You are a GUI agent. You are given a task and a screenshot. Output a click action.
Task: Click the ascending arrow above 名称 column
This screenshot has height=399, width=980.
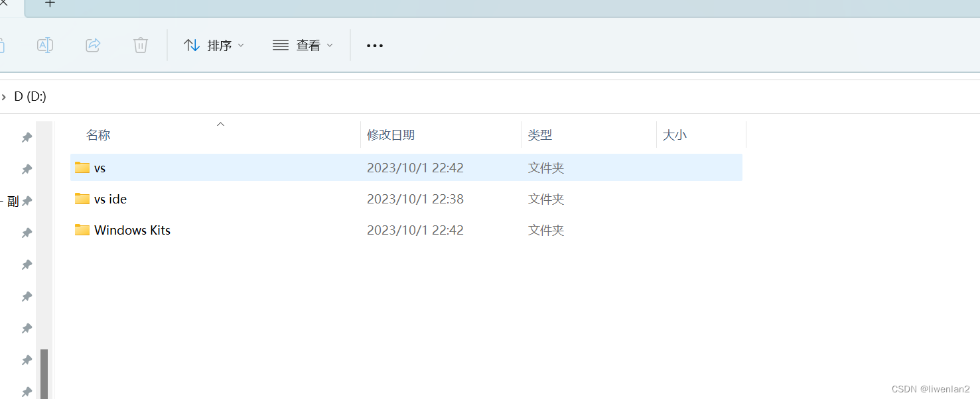click(220, 124)
